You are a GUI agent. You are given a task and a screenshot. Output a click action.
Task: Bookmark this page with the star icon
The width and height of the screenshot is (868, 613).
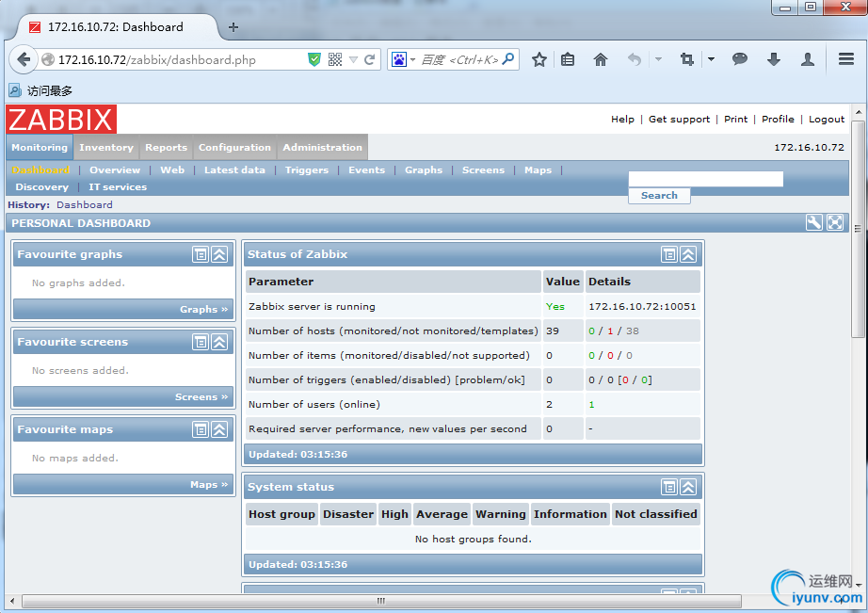click(539, 59)
